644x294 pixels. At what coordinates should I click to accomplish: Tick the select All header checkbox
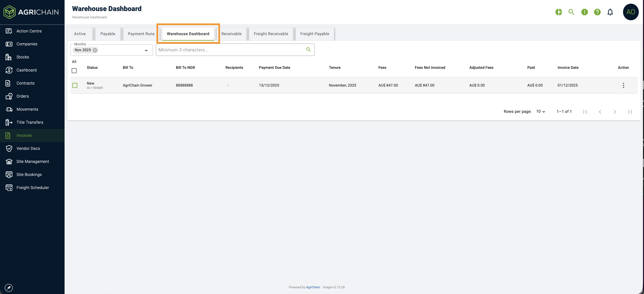(74, 71)
